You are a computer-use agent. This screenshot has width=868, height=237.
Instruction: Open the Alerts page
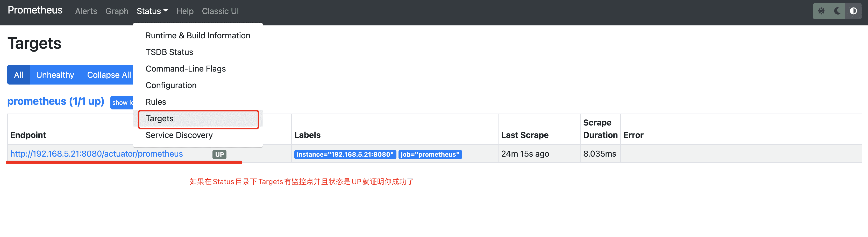[86, 11]
